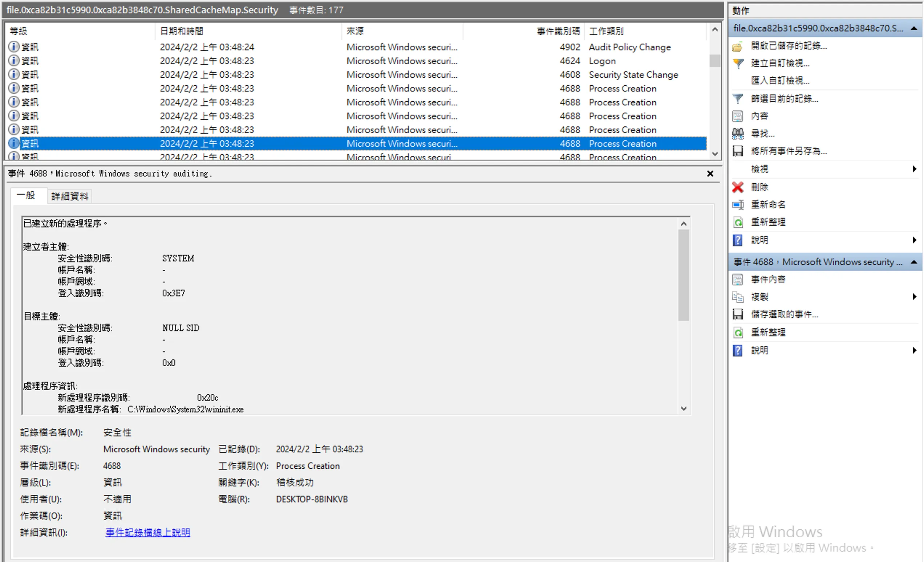Image resolution: width=924 pixels, height=562 pixels.
Task: Collapse the file log actions section
Action: [914, 28]
